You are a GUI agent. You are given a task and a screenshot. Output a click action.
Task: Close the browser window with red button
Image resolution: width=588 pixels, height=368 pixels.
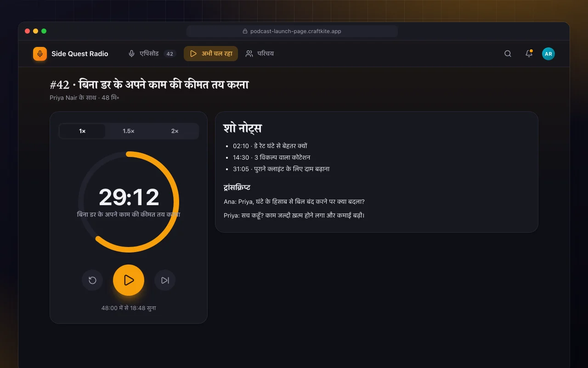(x=28, y=31)
